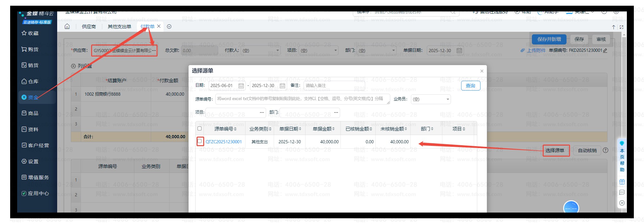Open the 列设置 column settings gear
This screenshot has height=224, width=644.
(x=73, y=66)
